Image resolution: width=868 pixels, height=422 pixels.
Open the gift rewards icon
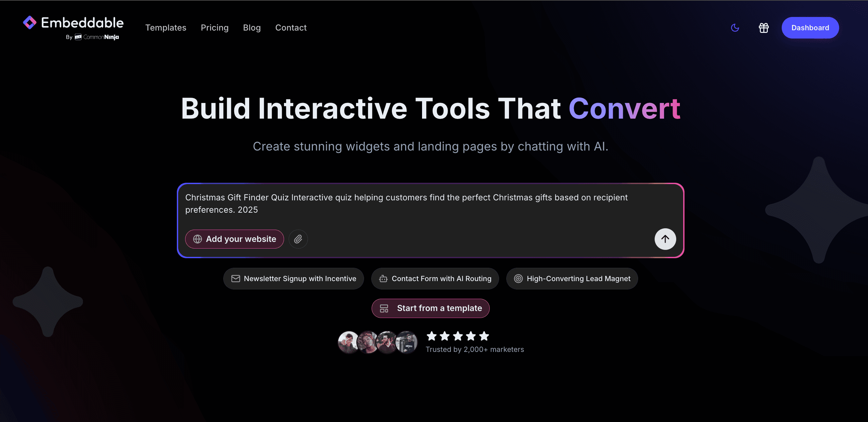click(x=763, y=28)
